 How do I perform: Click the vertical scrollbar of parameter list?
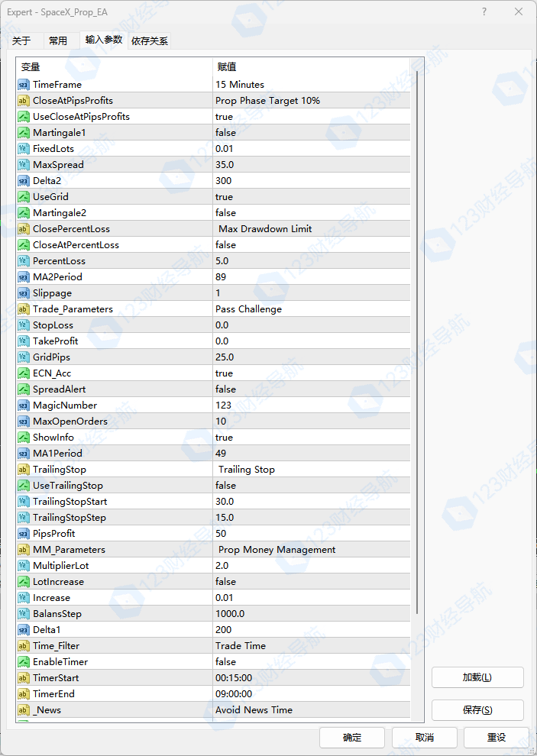(417, 343)
